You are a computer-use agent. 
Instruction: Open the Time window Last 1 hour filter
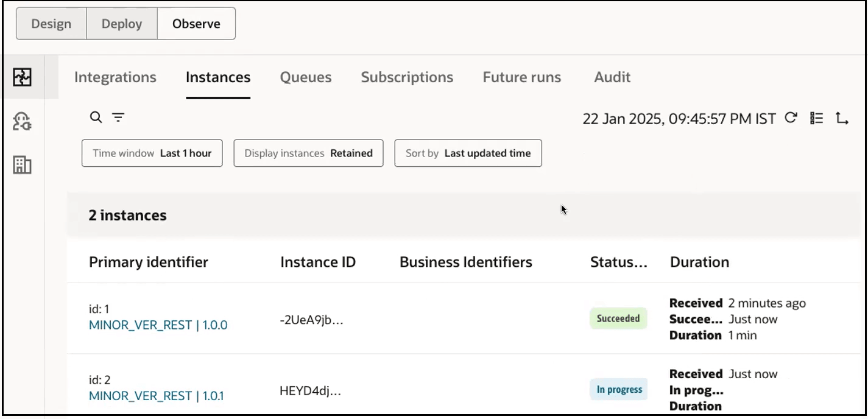(x=152, y=153)
